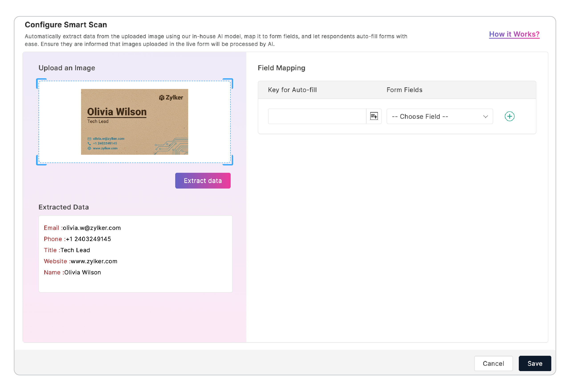Click the globe icon on the business card
Viewport: 570px width, 392px height.
pyautogui.click(x=89, y=148)
